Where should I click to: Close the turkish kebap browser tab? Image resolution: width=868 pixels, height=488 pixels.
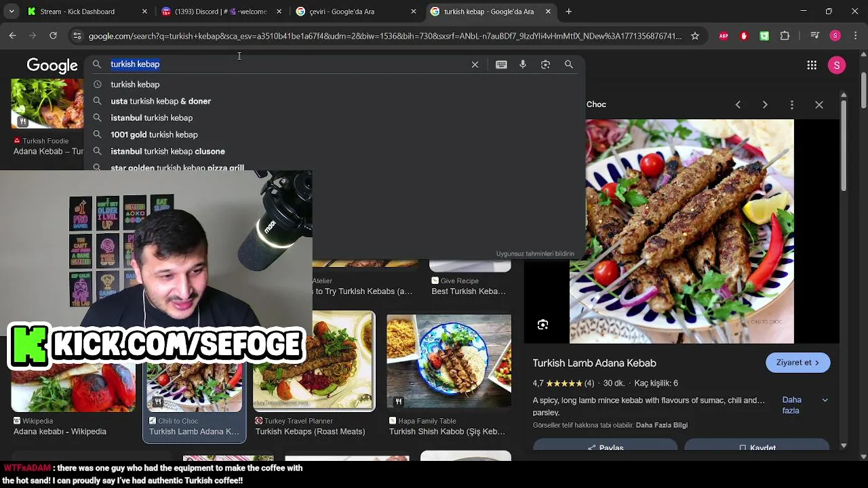pyautogui.click(x=548, y=12)
